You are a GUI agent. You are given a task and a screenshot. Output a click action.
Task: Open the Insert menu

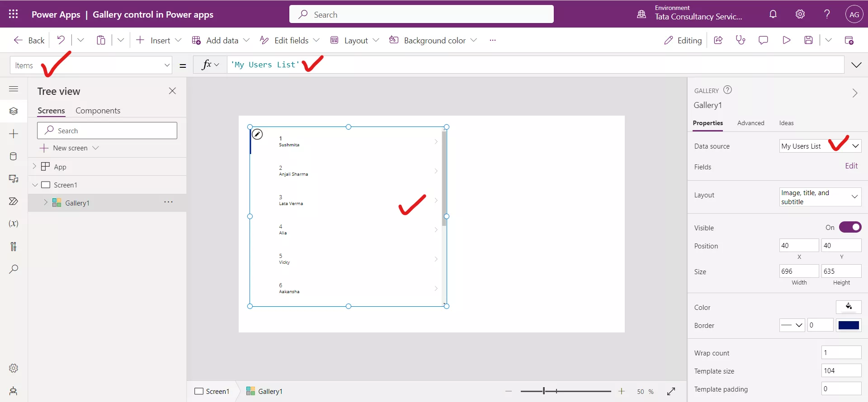point(158,40)
